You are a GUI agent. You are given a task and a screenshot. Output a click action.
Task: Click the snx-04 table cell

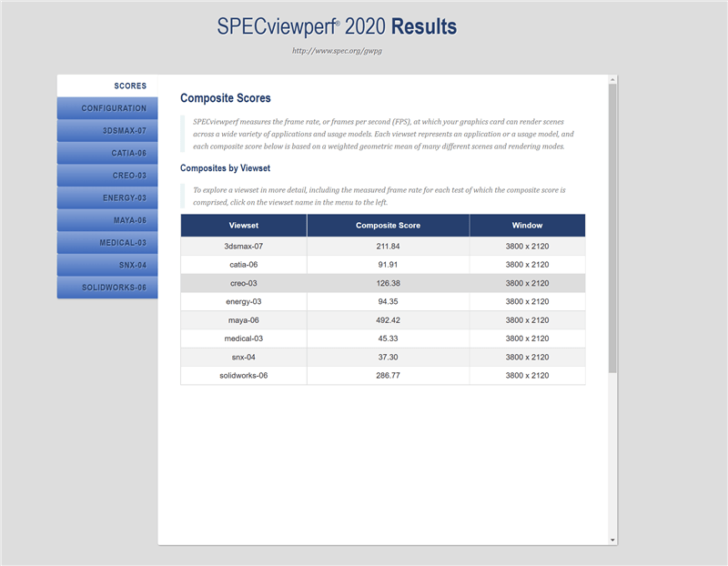(244, 357)
